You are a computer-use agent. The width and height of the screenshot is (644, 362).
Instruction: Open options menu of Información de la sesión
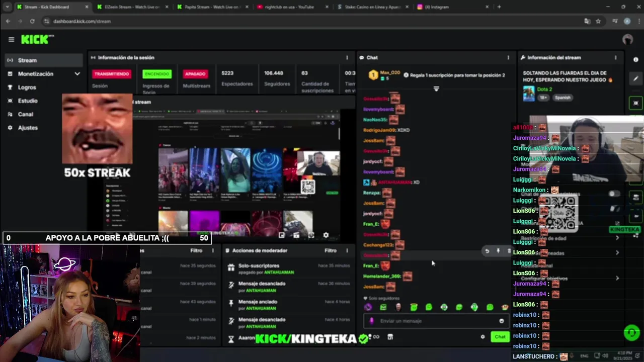[x=347, y=57]
